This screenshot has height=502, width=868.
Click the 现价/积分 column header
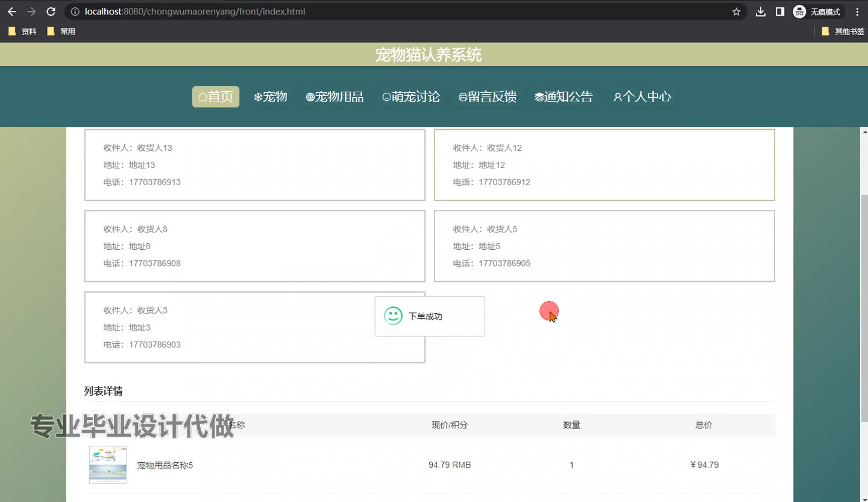click(x=450, y=425)
